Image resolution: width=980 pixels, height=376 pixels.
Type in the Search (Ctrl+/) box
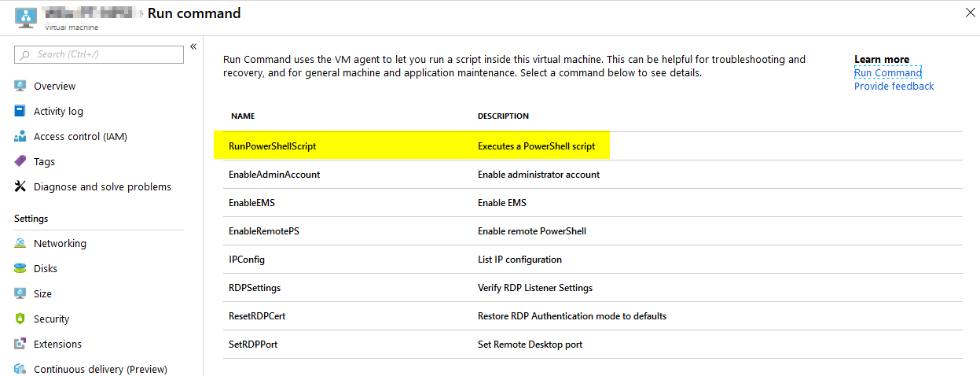coord(102,54)
